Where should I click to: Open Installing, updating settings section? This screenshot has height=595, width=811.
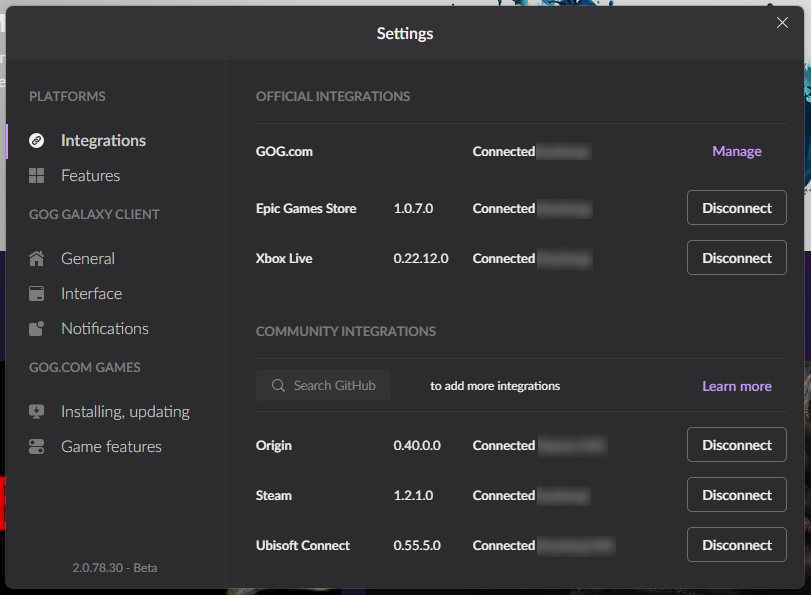[125, 412]
